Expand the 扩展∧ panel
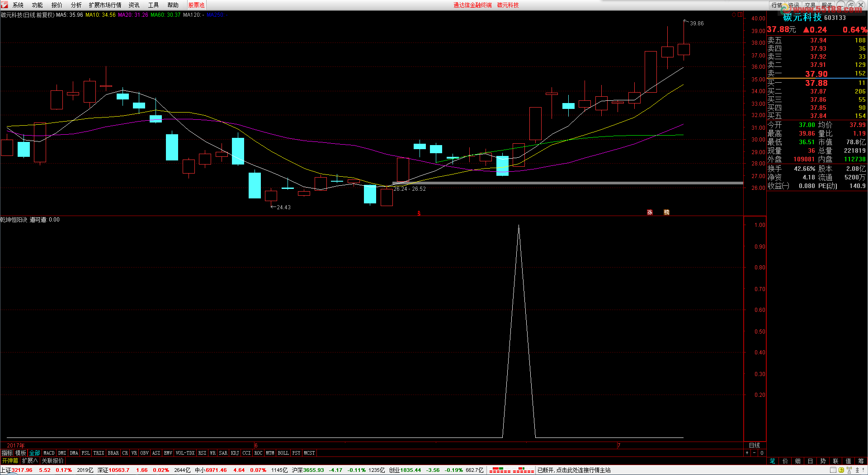The height and width of the screenshot is (475, 868). click(30, 461)
